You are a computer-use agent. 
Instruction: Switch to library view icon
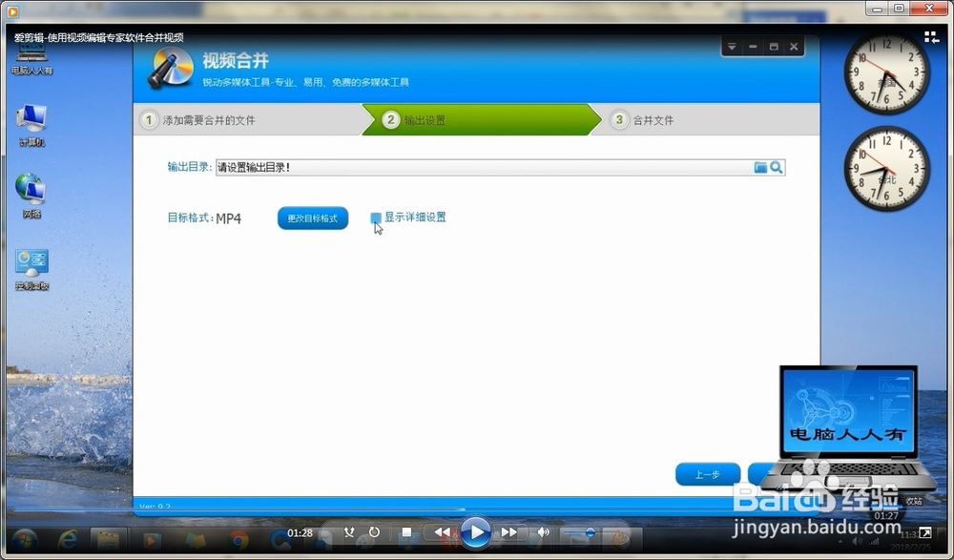[x=931, y=38]
